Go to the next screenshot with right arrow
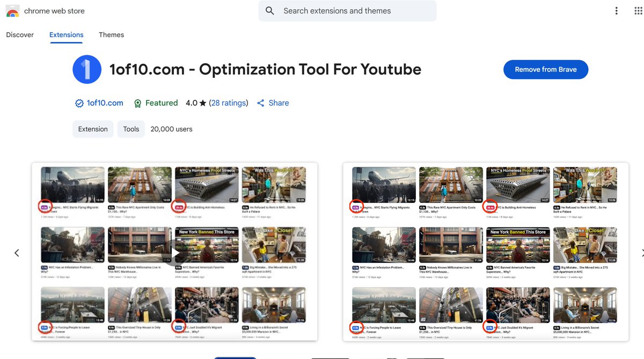 (x=642, y=253)
